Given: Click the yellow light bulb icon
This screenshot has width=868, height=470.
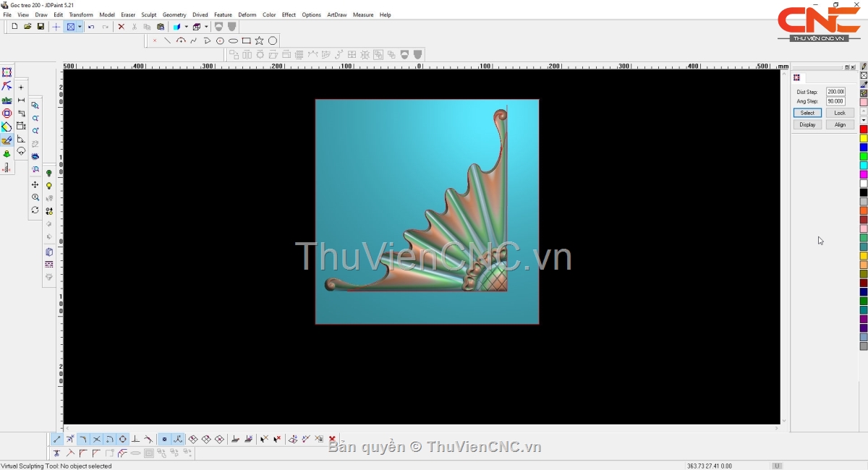Looking at the screenshot, I should tap(49, 186).
